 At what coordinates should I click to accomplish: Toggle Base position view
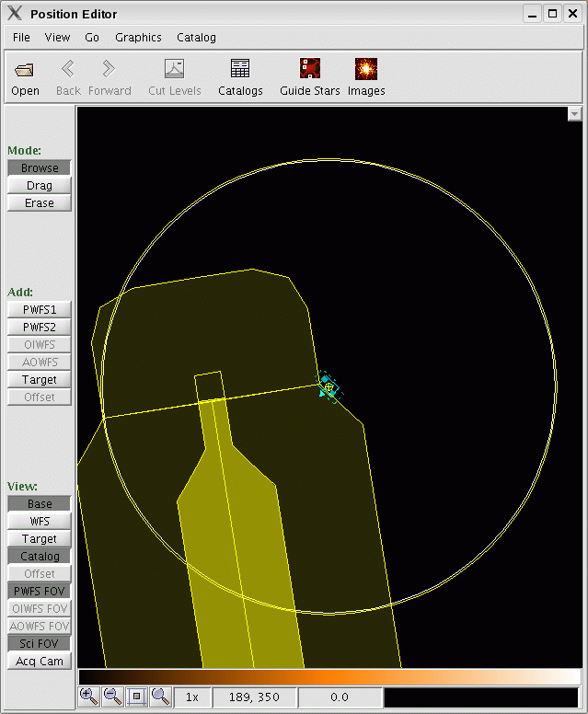[40, 503]
